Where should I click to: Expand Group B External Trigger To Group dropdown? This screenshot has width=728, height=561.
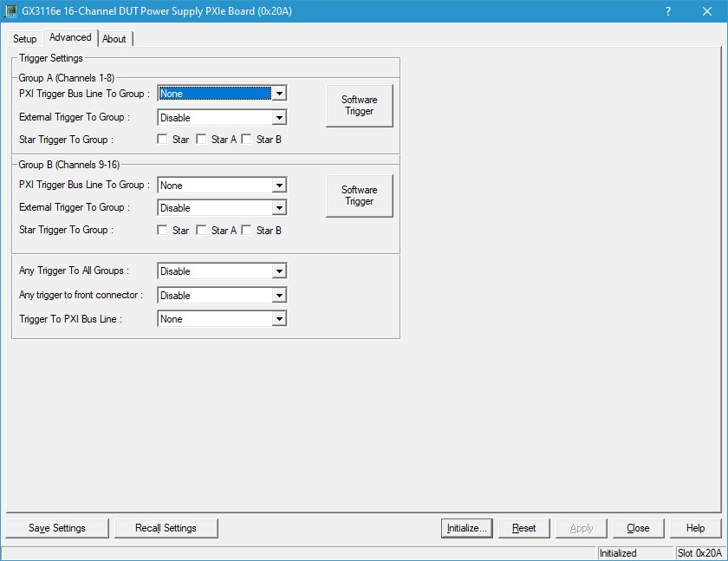pos(278,208)
